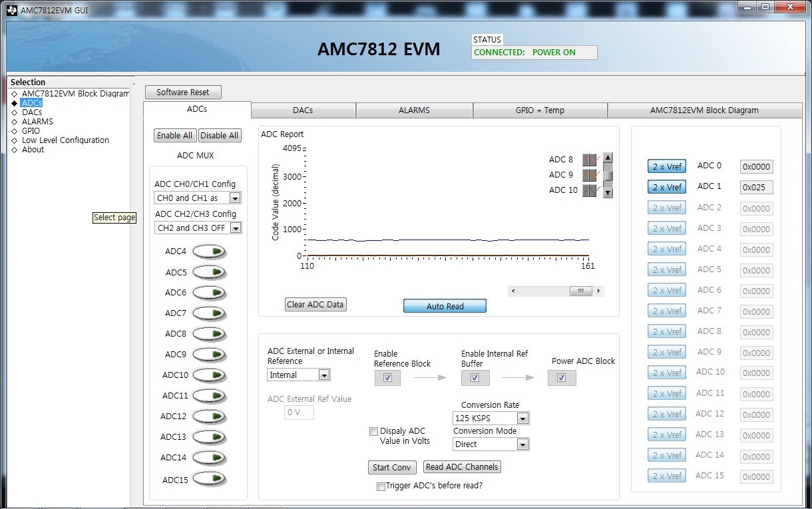Open AMC7812EVM Block Diagram tab
This screenshot has height=509, width=812.
(704, 110)
